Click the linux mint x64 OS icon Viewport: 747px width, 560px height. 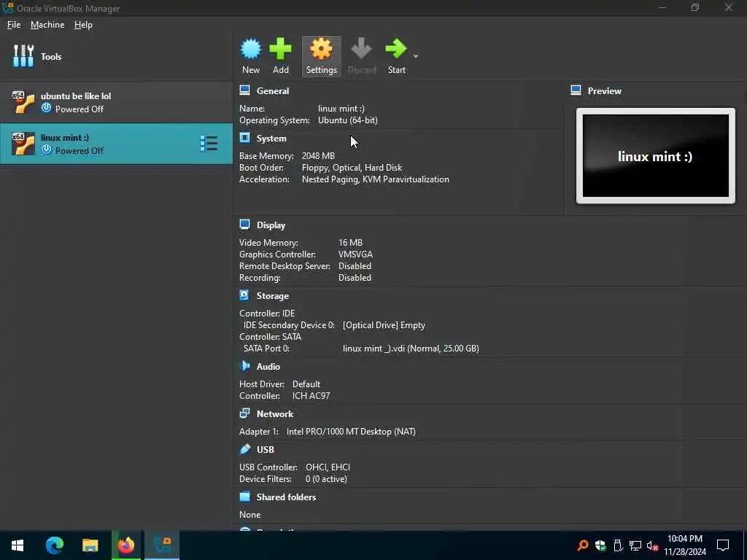coord(23,144)
